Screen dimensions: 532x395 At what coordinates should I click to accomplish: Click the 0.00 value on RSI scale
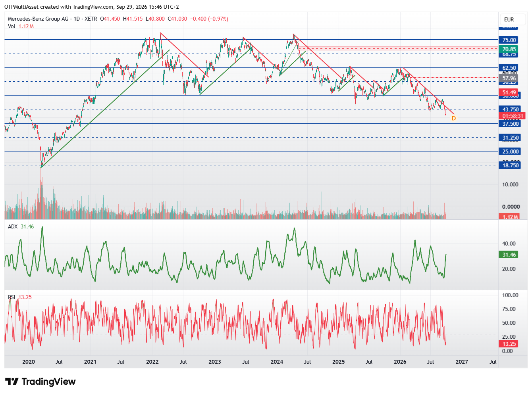(507, 351)
